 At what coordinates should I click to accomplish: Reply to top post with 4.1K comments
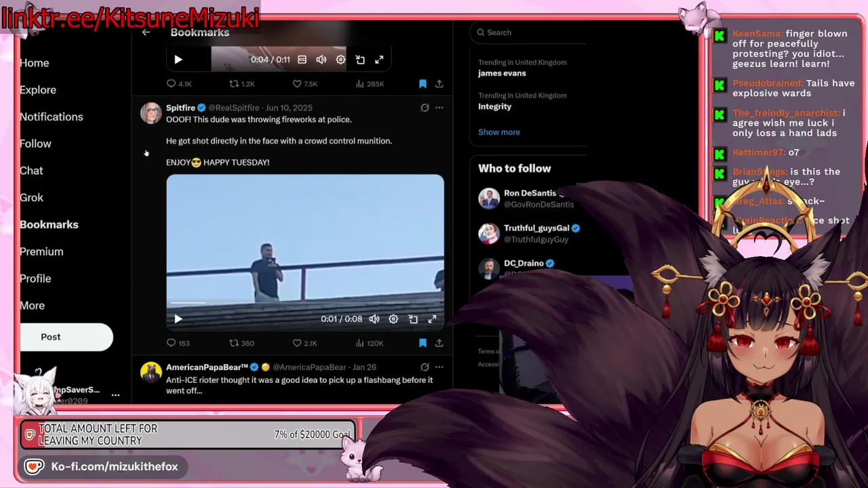179,84
